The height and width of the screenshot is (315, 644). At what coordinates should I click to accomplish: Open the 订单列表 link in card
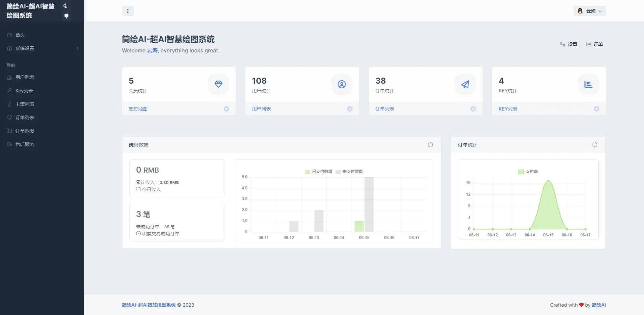385,109
